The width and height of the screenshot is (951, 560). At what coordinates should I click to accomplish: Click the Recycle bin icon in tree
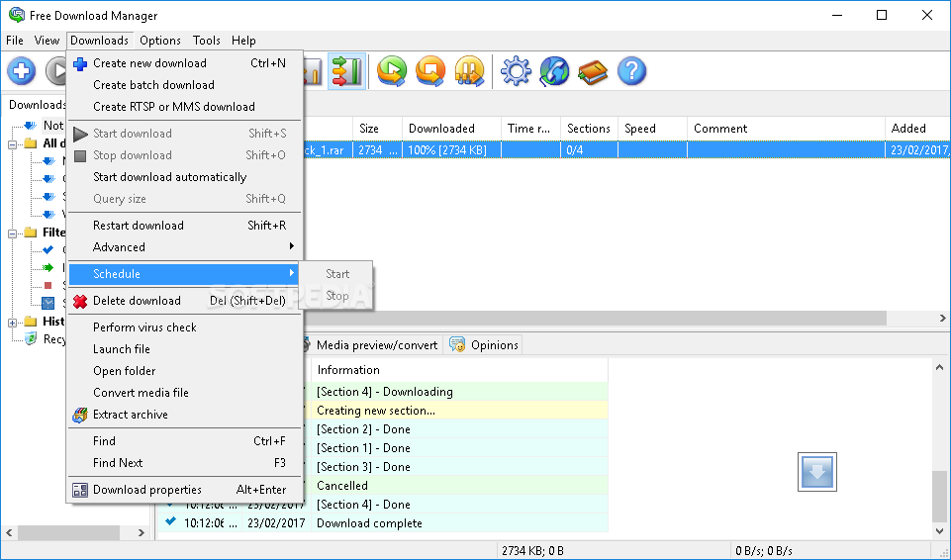[31, 338]
